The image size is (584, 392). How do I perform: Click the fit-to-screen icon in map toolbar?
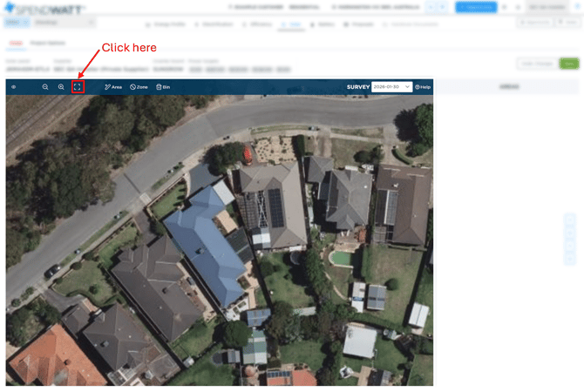[78, 87]
